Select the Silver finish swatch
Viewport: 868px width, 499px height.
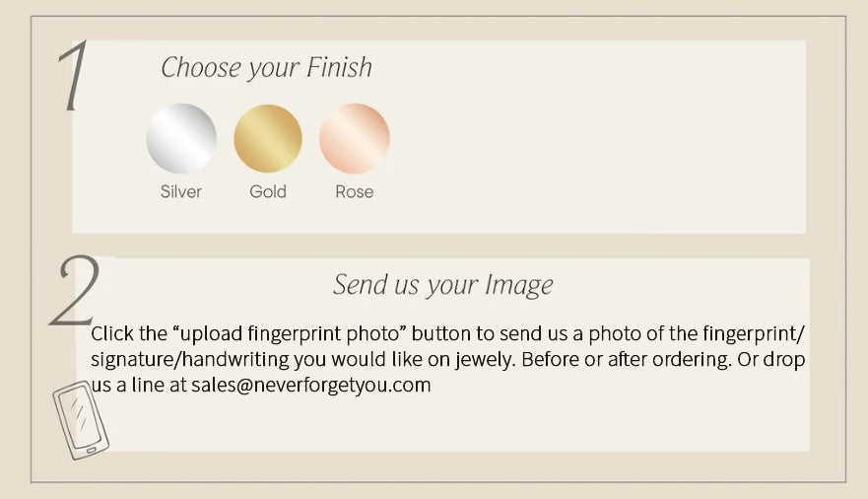(181, 138)
